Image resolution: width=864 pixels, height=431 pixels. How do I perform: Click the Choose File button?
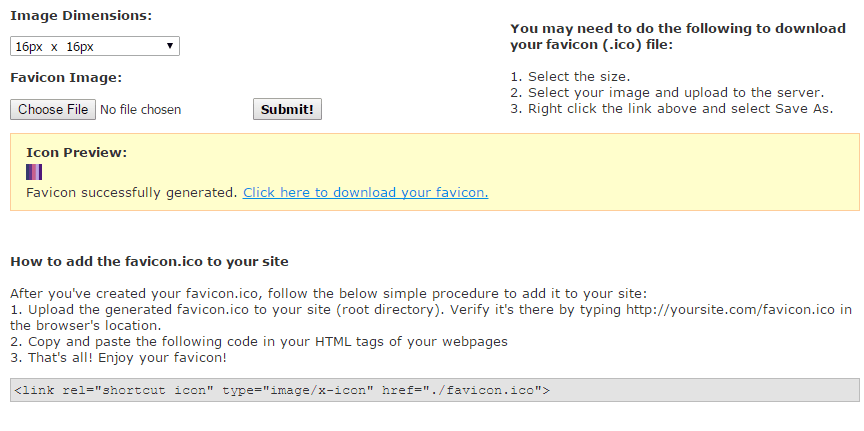click(x=53, y=110)
